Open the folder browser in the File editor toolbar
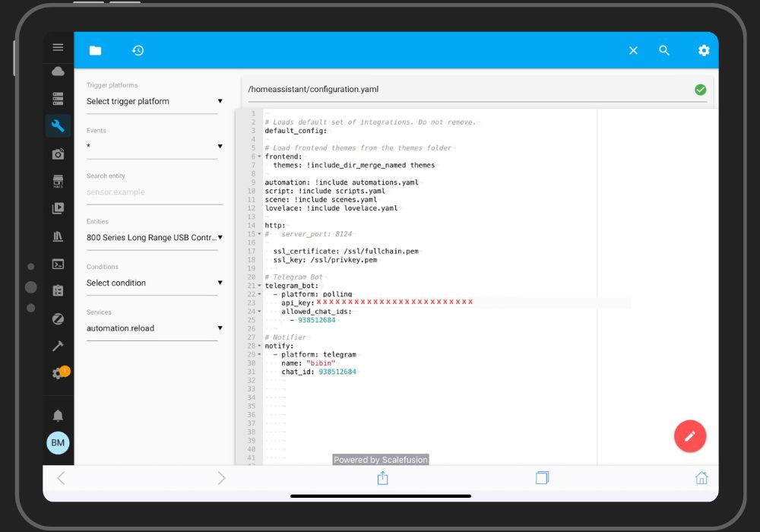This screenshot has height=532, width=760. click(95, 50)
